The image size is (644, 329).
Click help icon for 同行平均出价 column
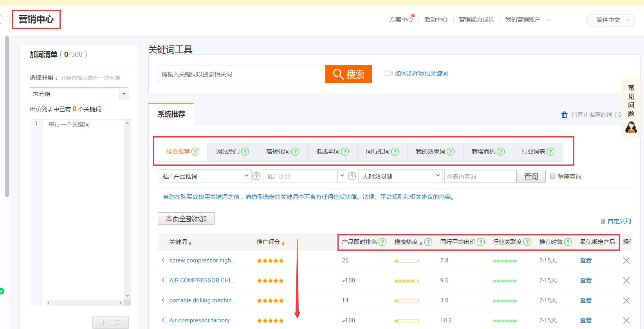[481, 242]
